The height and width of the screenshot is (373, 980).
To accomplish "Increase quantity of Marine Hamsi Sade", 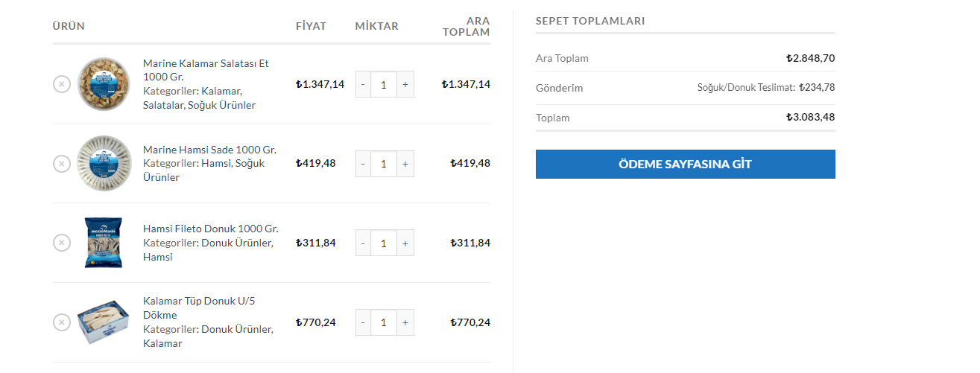I will click(x=405, y=164).
